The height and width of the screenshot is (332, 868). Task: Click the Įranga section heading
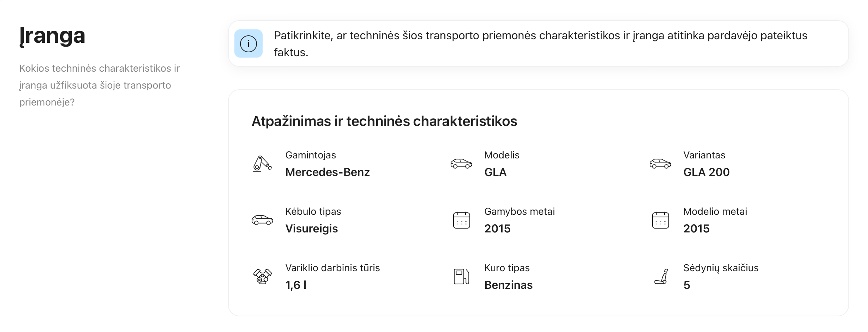click(x=52, y=36)
